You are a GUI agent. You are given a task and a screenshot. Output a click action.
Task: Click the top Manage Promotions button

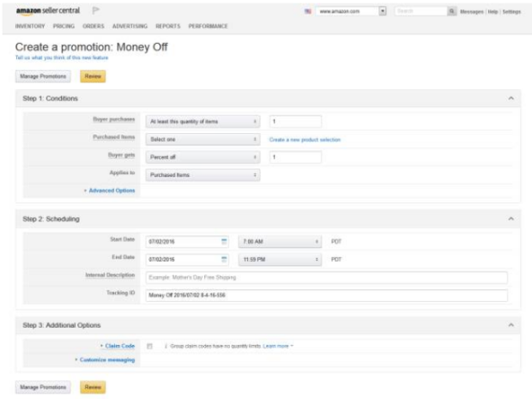click(43, 76)
